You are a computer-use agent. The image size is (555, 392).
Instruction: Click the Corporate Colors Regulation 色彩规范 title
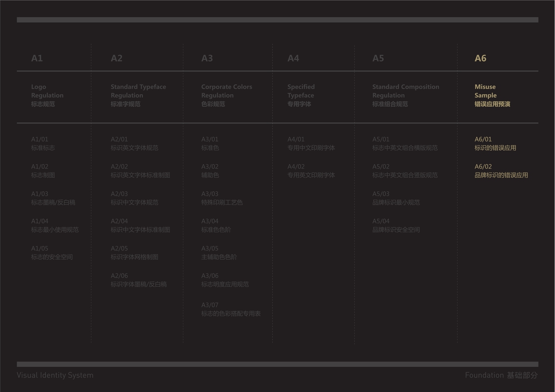click(227, 95)
